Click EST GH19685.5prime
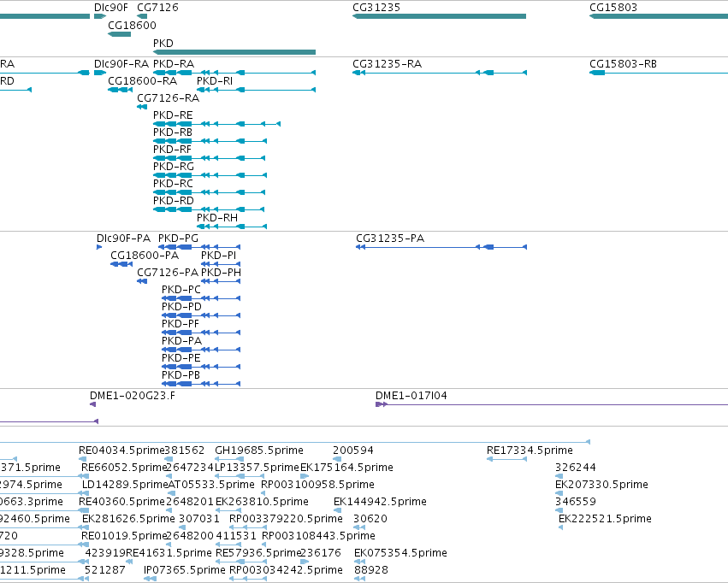 click(259, 450)
